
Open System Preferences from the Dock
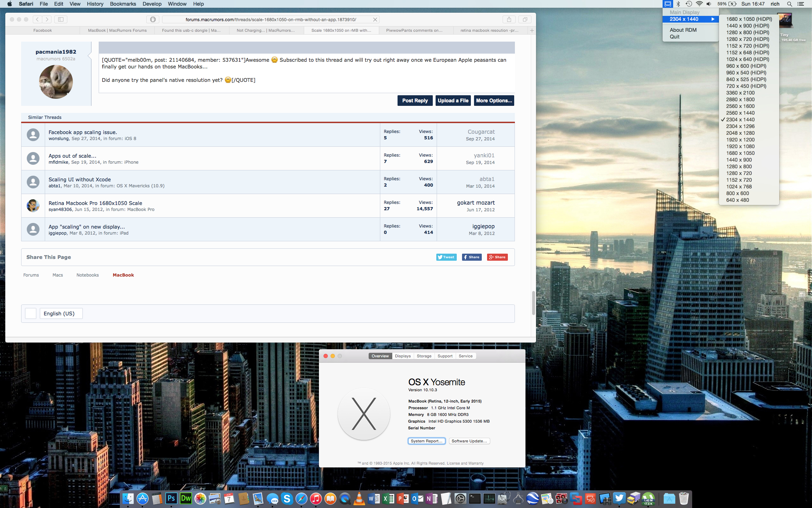(460, 498)
